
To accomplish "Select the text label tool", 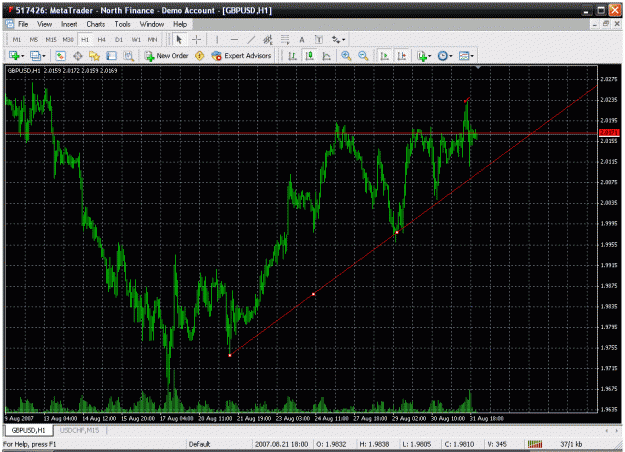I will [319, 39].
